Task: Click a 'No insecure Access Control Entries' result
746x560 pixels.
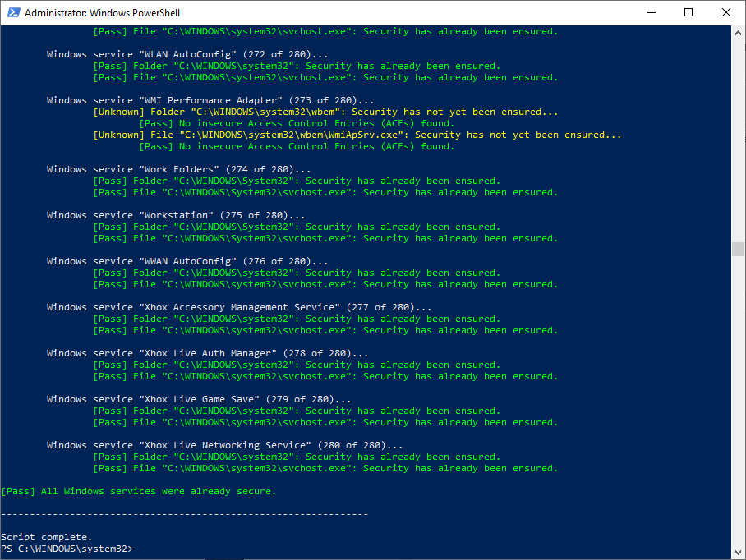Action: point(296,122)
